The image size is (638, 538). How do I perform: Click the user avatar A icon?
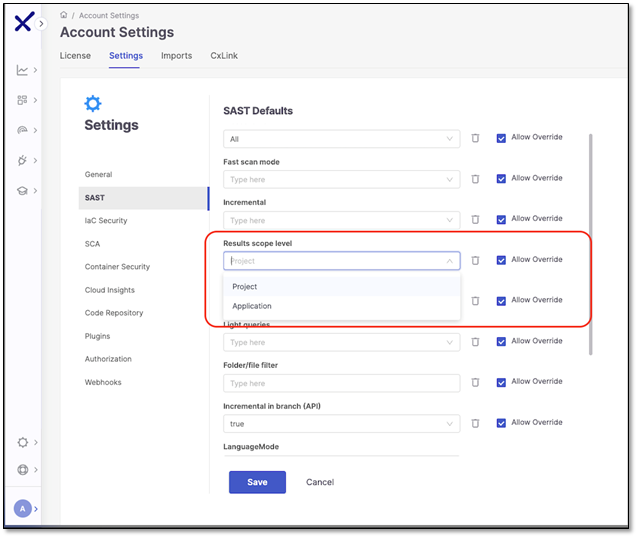click(x=22, y=509)
